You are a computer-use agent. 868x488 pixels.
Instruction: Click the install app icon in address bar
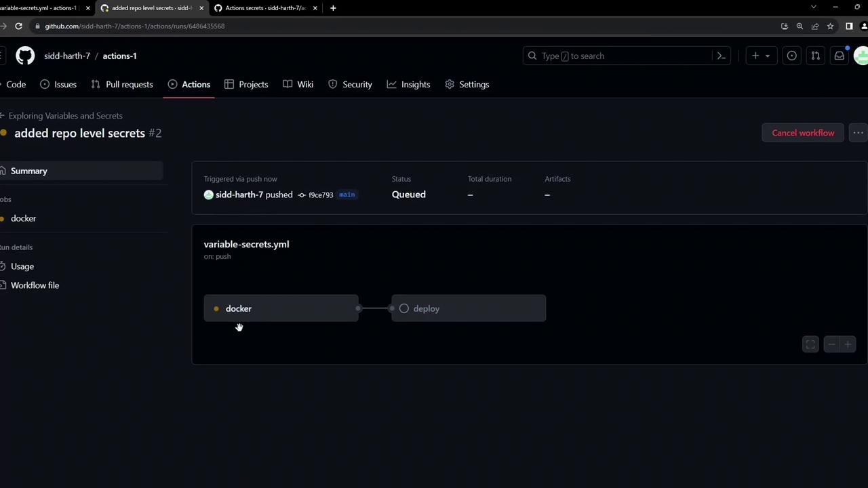pyautogui.click(x=785, y=26)
